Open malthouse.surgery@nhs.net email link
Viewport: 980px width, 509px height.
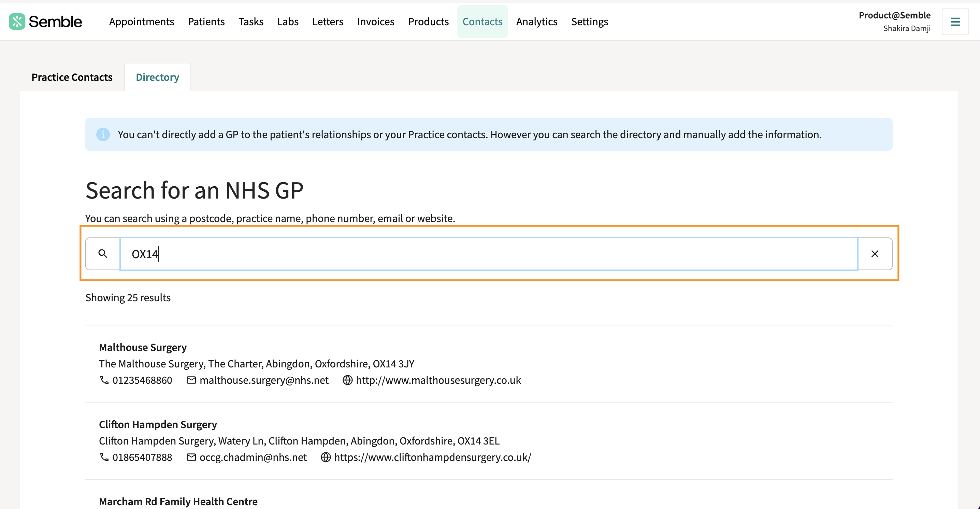(x=264, y=380)
